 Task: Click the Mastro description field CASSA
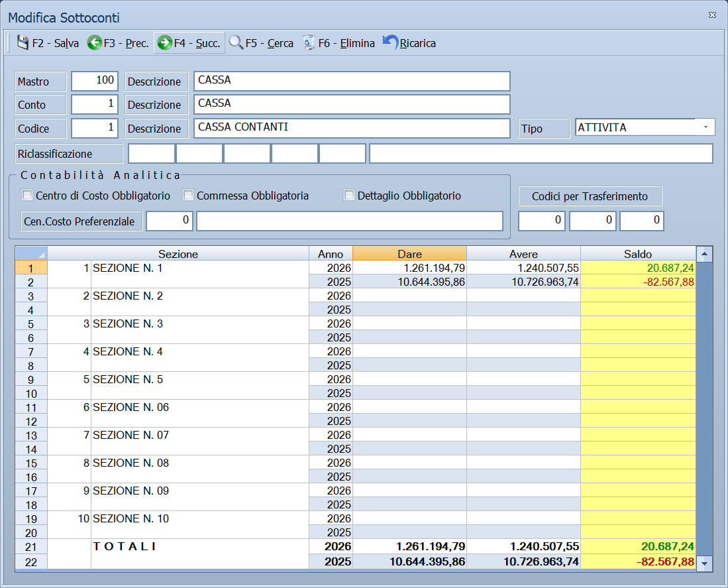(352, 81)
